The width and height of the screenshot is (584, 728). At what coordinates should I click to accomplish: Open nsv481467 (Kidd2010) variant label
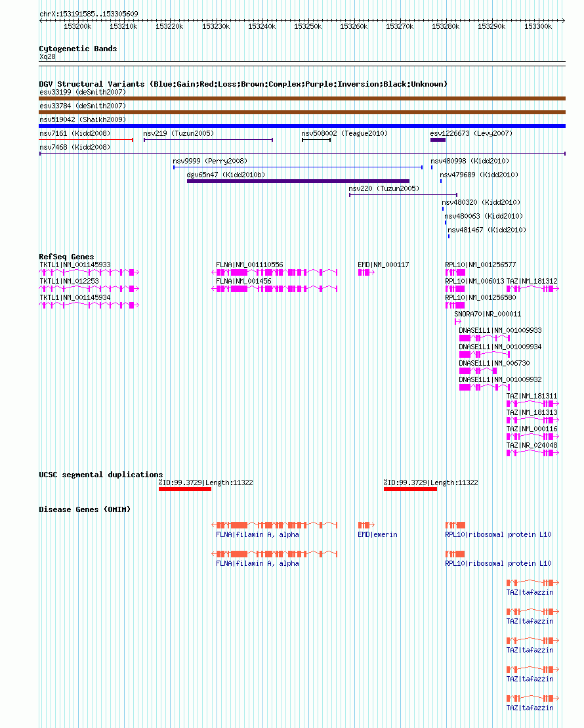click(487, 230)
